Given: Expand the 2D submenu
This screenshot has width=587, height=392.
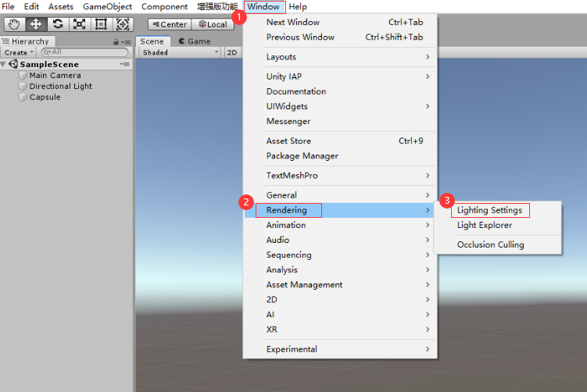Looking at the screenshot, I should pos(340,300).
